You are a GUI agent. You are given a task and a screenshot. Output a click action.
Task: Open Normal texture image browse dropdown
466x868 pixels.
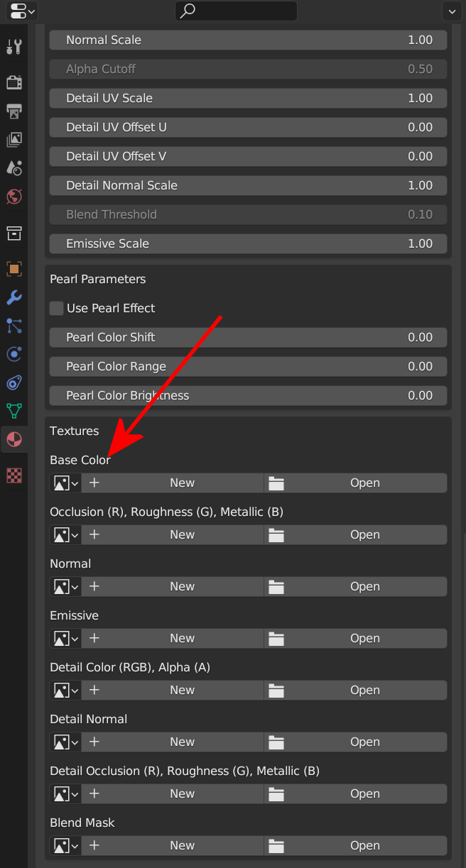[x=65, y=587]
